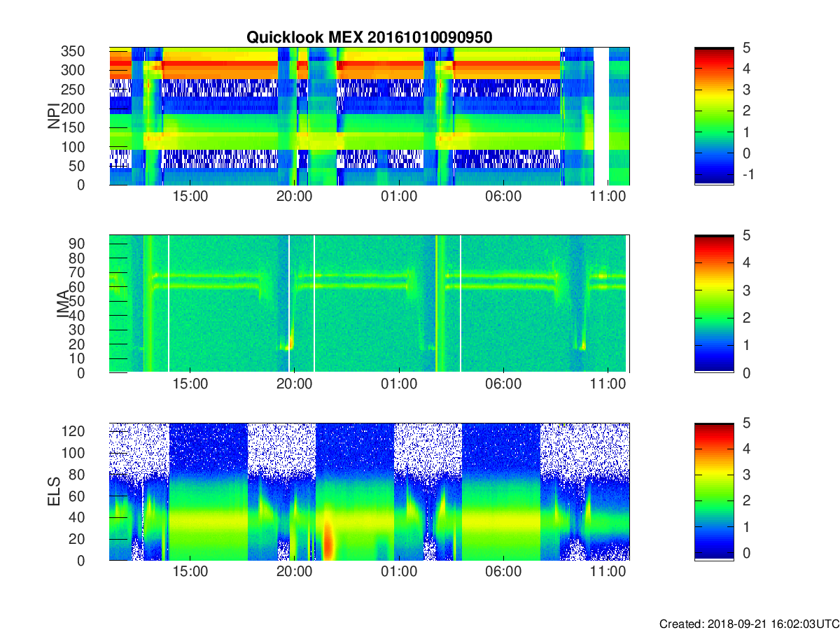Image resolution: width=840 pixels, height=630 pixels.
Task: Click the 15:00 time label under NPI plot
Action: pyautogui.click(x=190, y=197)
